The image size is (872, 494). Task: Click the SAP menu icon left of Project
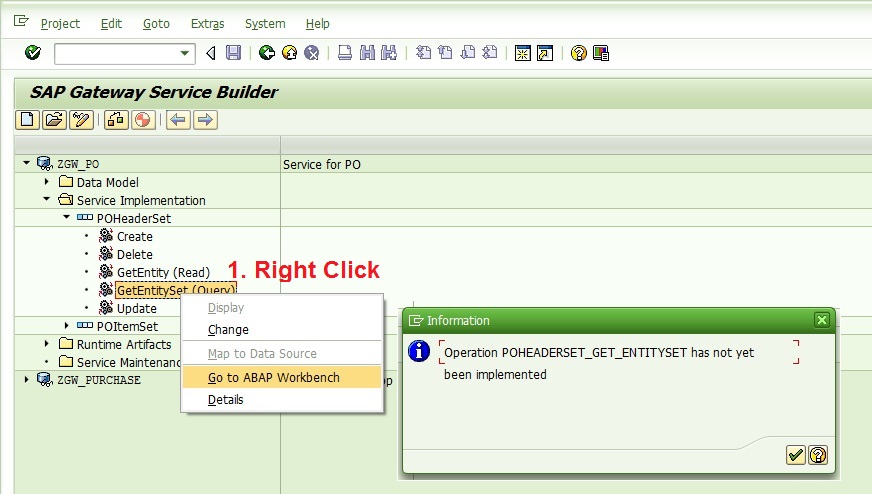tap(21, 21)
